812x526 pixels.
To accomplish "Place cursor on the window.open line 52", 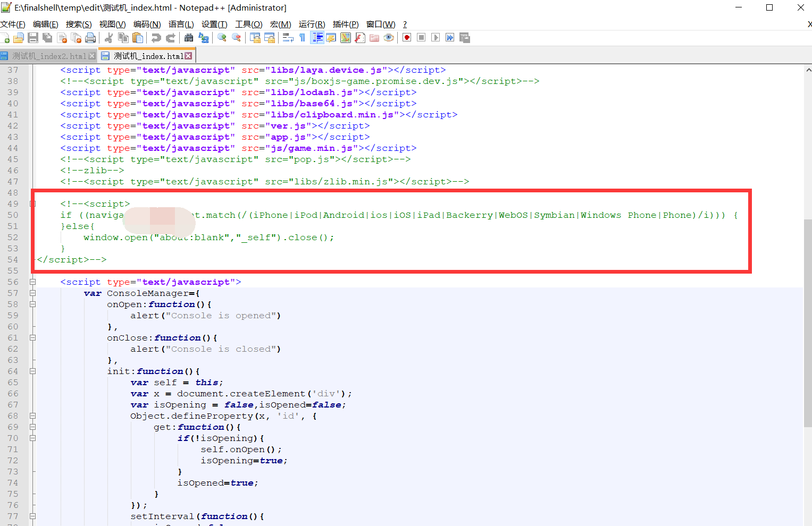I will tap(213, 237).
